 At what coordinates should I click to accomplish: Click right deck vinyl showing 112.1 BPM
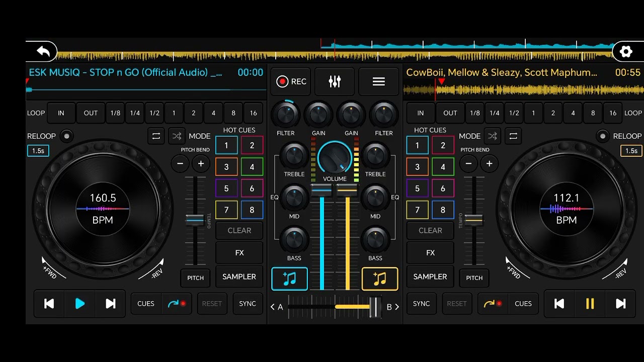tap(566, 209)
